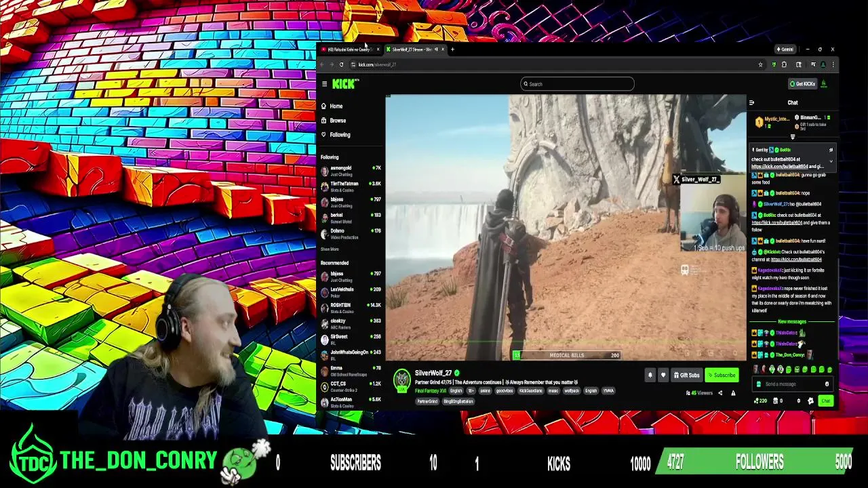Open SirSweet recommended channel

coord(351,339)
